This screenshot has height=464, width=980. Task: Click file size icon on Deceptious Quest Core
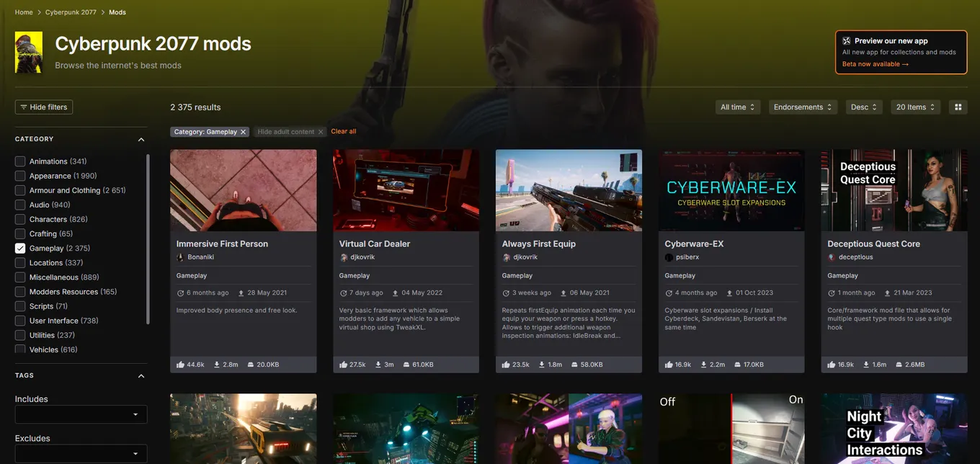pos(899,365)
